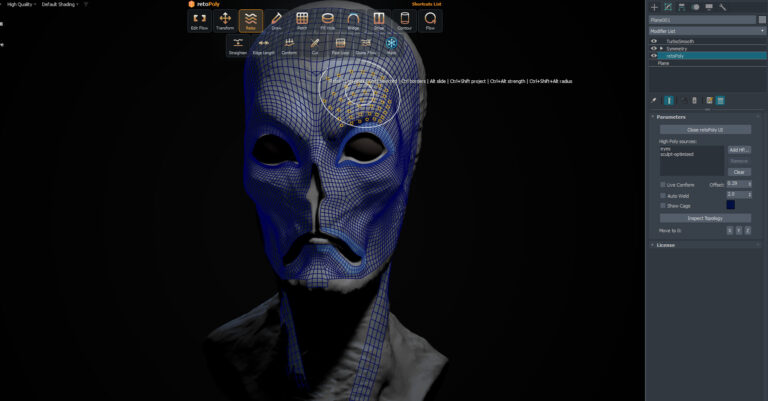The width and height of the screenshot is (768, 401).
Task: Activate the Bridge tool
Action: (353, 21)
